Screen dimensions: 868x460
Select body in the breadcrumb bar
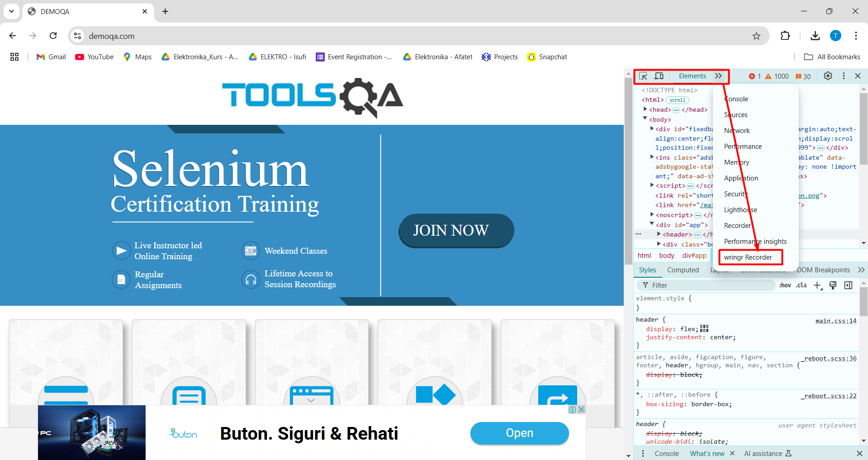(x=667, y=256)
